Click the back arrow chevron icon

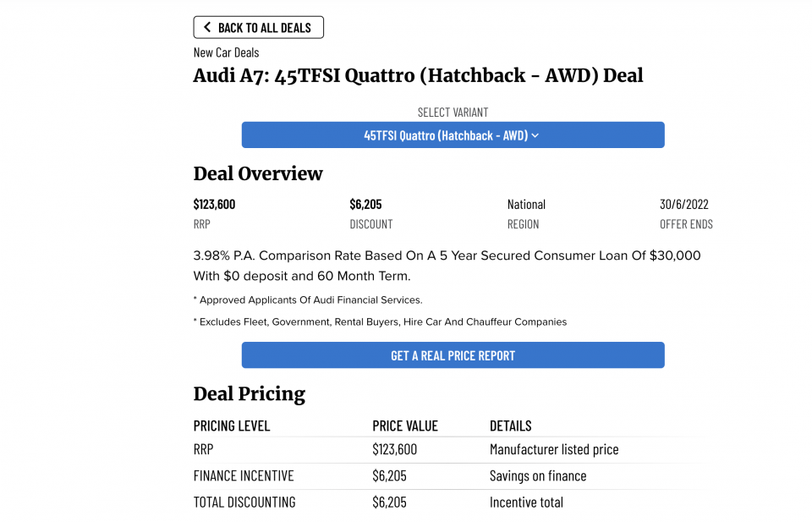point(207,27)
